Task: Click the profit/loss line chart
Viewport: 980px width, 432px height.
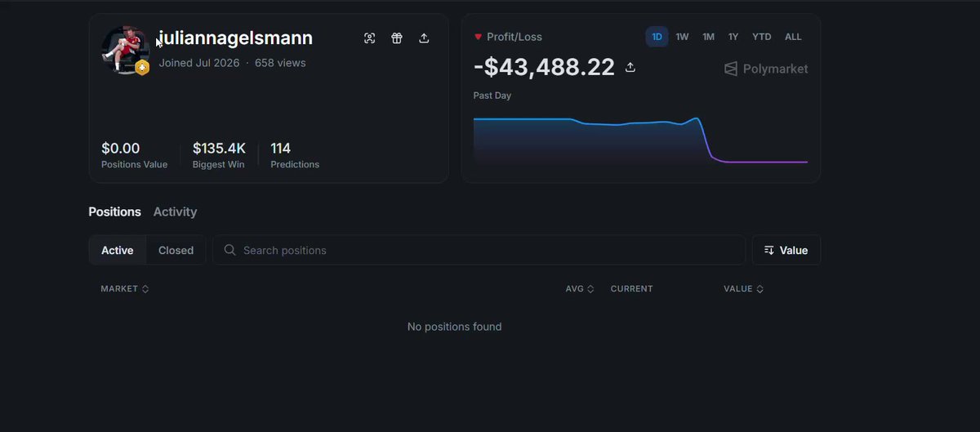Action: 640,141
